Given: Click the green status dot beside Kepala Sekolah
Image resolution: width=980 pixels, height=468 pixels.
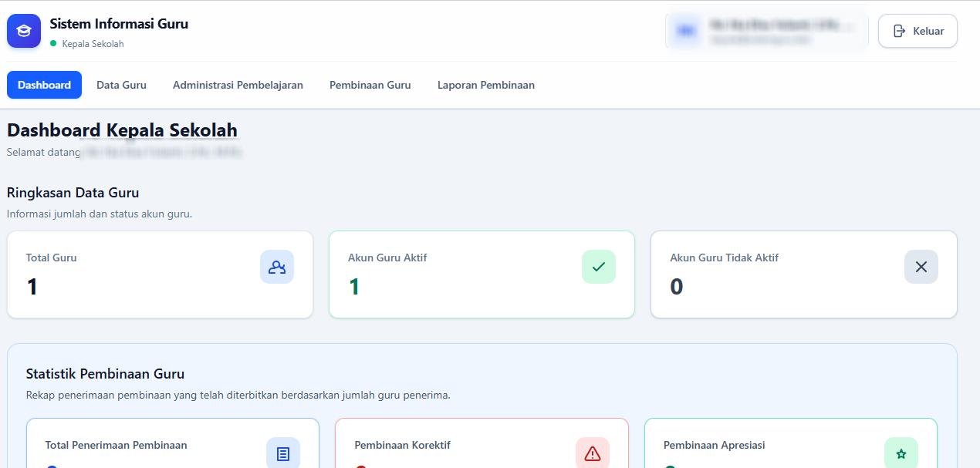Looking at the screenshot, I should [53, 44].
